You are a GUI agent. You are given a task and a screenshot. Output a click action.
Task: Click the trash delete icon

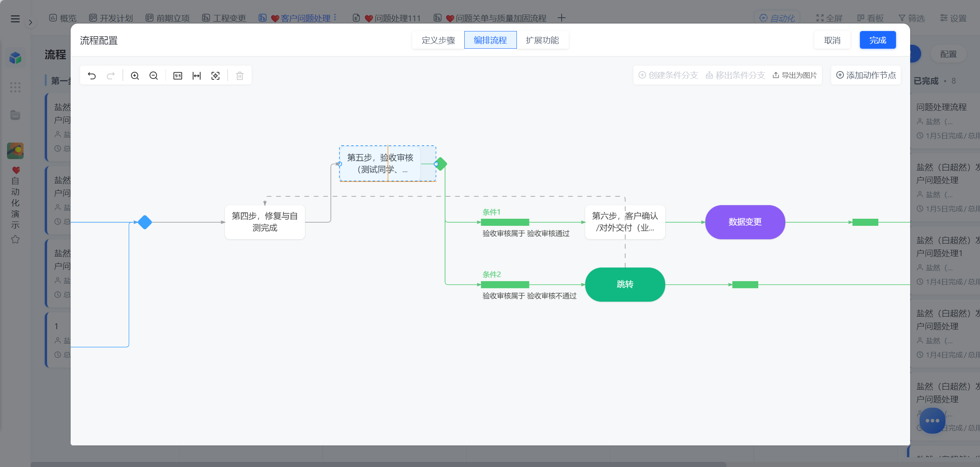click(240, 75)
